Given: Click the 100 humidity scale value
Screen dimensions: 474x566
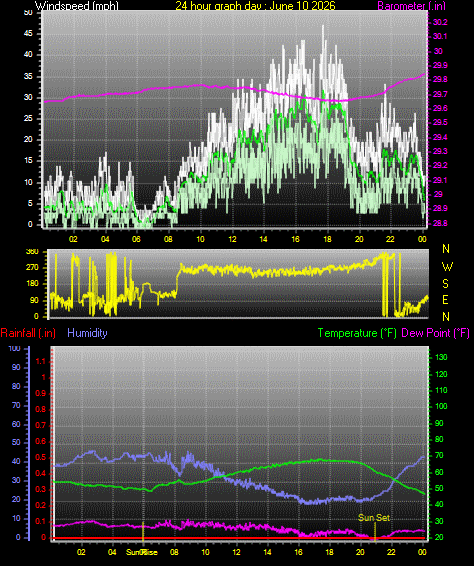Looking at the screenshot, I should (14, 349).
